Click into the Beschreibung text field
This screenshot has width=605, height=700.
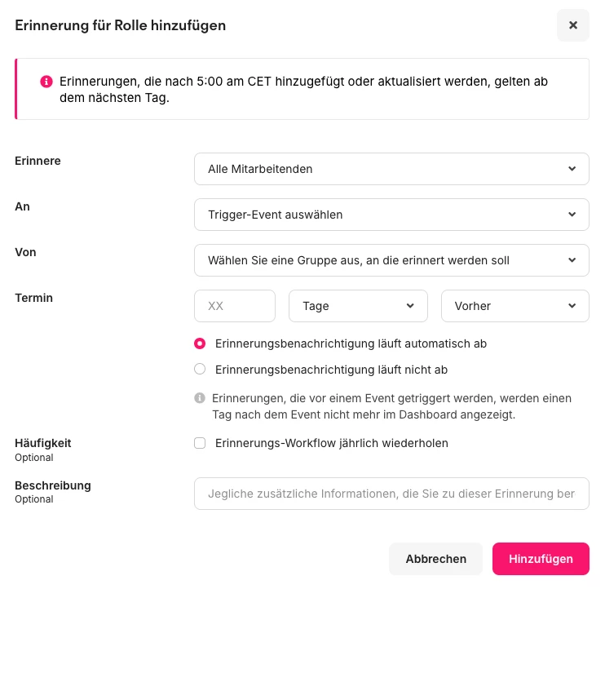point(391,494)
